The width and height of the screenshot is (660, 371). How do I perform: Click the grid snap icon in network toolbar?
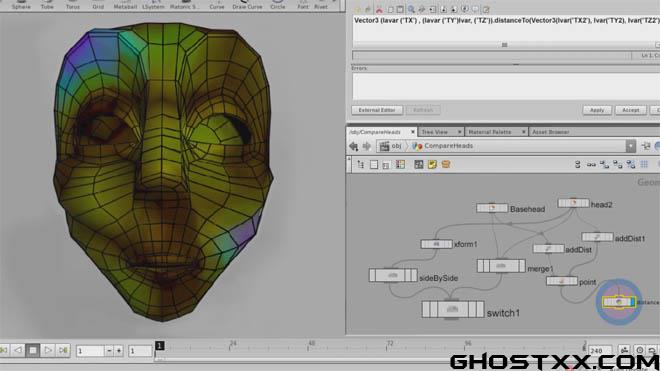point(644,165)
